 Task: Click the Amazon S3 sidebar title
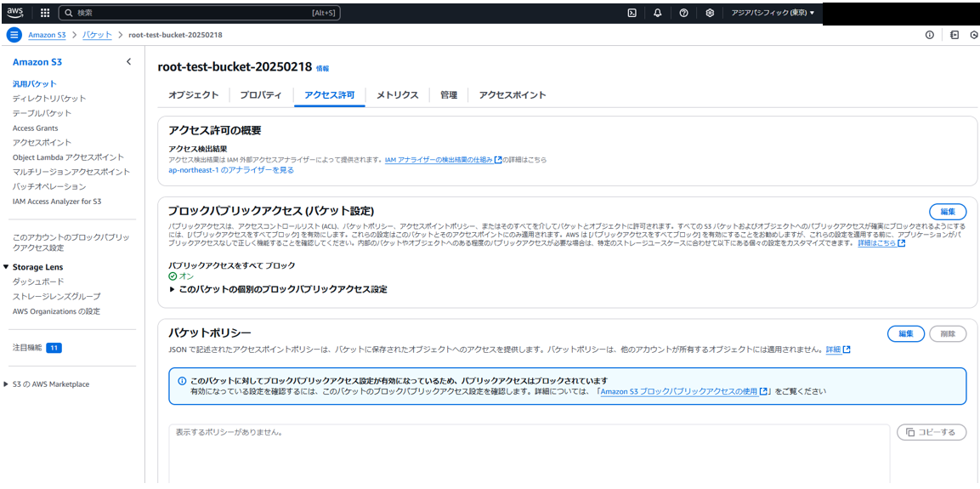[37, 62]
